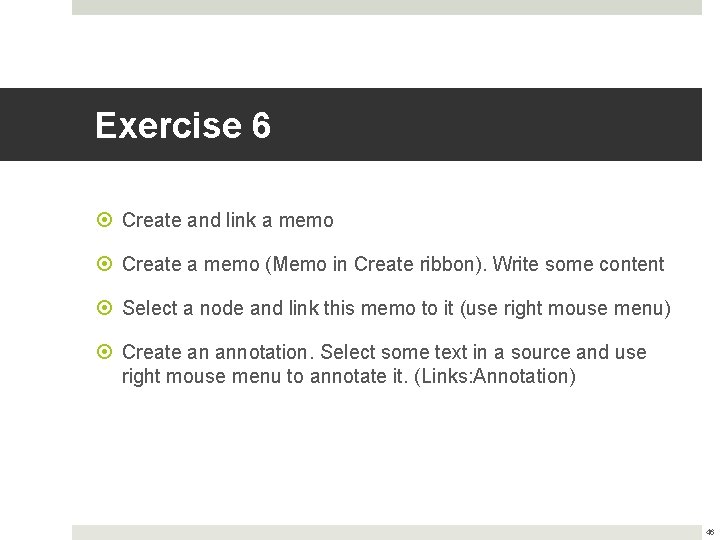Click the light gray footer bar
The image size is (720, 540).
point(387,533)
